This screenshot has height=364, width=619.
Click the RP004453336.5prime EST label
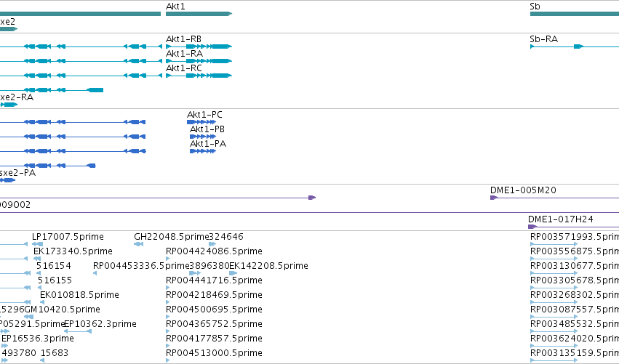point(141,266)
